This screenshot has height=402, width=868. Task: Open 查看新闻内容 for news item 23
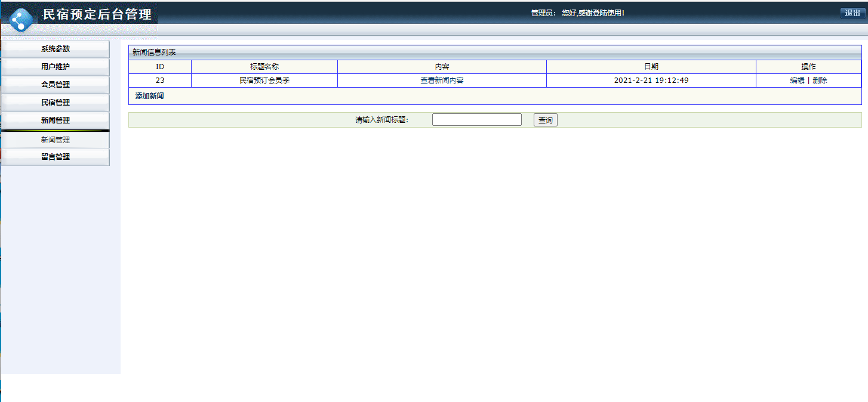tap(441, 80)
